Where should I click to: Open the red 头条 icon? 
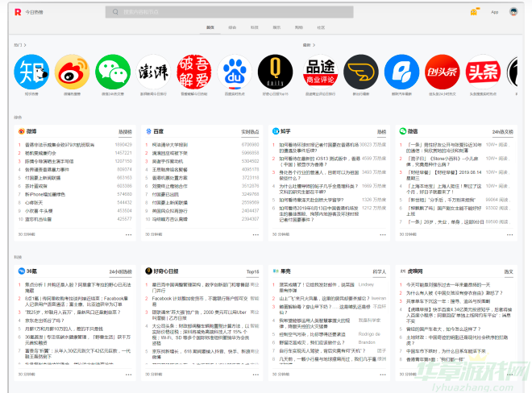pyautogui.click(x=483, y=72)
